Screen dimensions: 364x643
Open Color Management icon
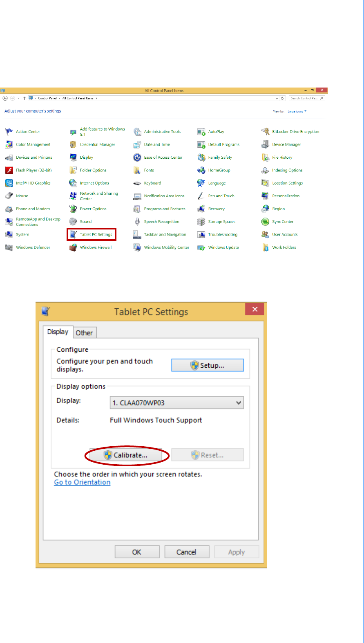pyautogui.click(x=9, y=144)
